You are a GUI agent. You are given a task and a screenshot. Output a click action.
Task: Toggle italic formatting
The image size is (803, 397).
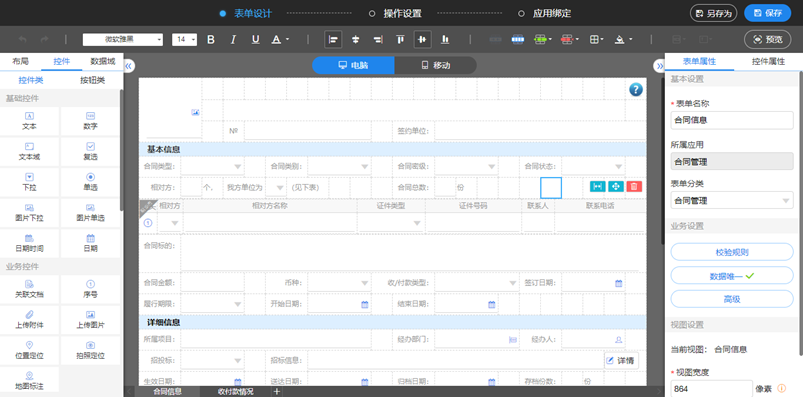233,39
